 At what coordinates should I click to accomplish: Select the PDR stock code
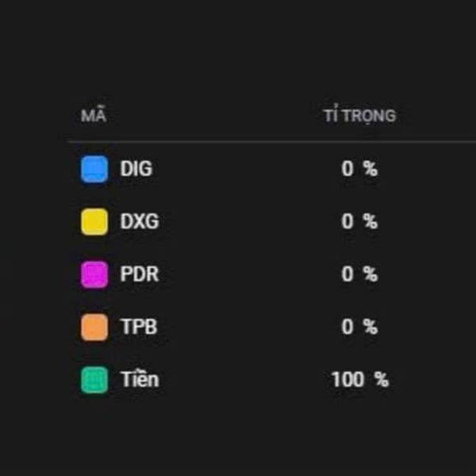[140, 274]
